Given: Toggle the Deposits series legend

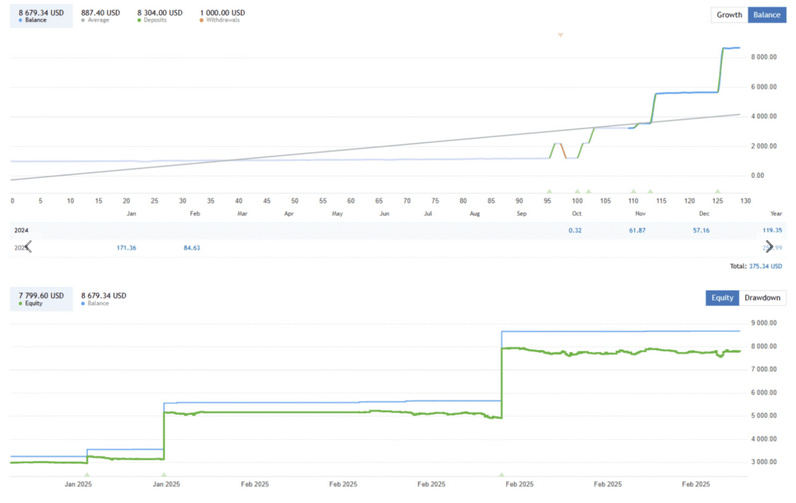Looking at the screenshot, I should (x=159, y=16).
